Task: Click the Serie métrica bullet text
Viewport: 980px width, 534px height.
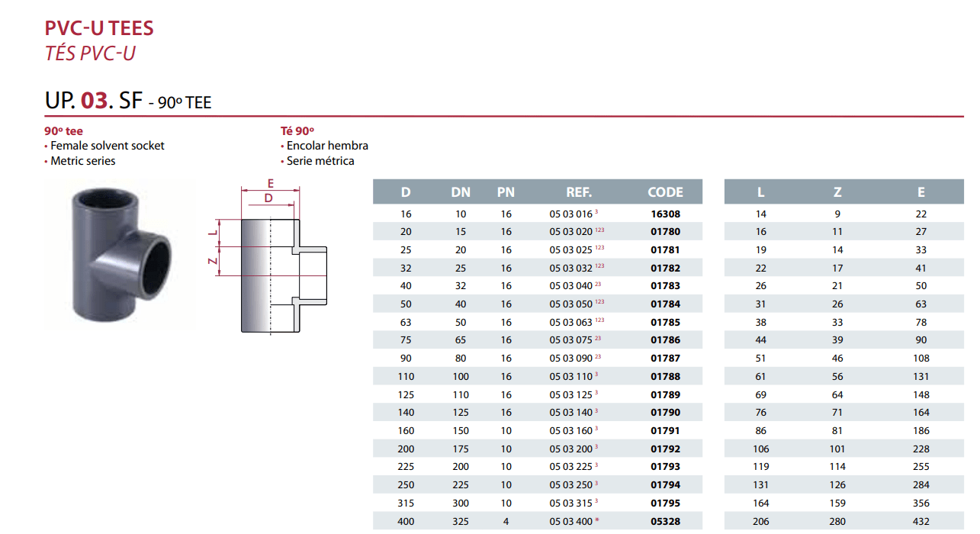Action: pyautogui.click(x=320, y=161)
